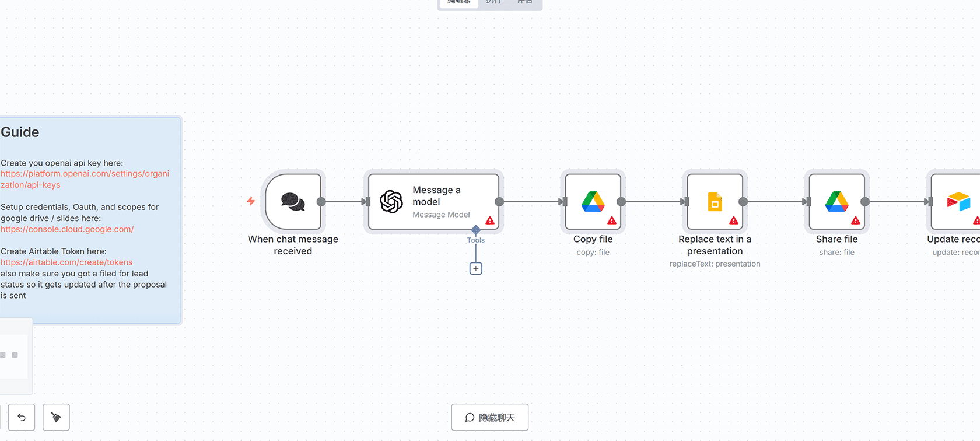980x441 pixels.
Task: Select the Google Drive 'Share file' node
Action: pyautogui.click(x=836, y=202)
